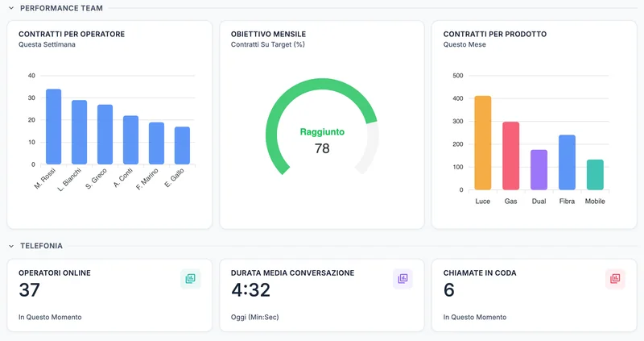Click the red Gas bar
This screenshot has width=644, height=341.
click(x=511, y=156)
